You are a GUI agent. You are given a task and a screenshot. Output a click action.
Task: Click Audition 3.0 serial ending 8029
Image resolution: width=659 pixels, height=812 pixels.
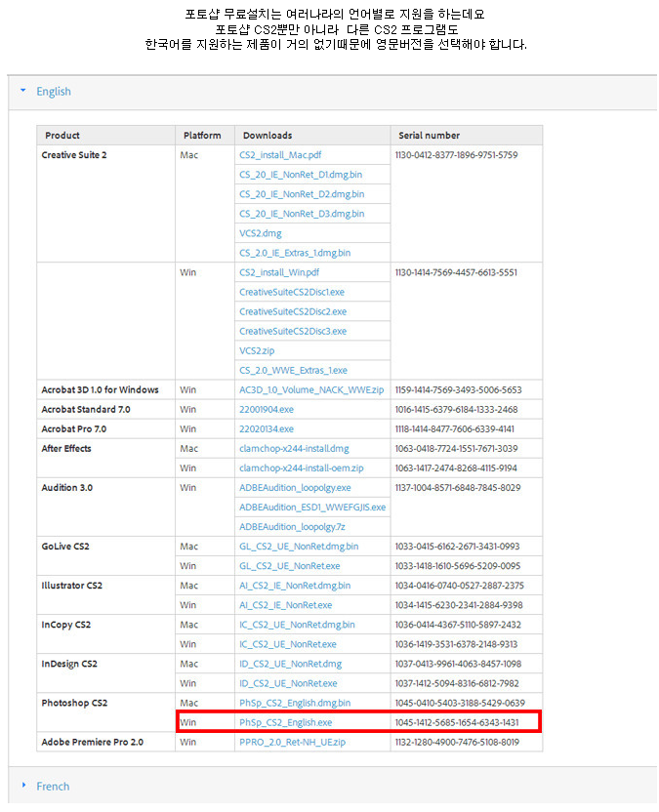click(458, 488)
